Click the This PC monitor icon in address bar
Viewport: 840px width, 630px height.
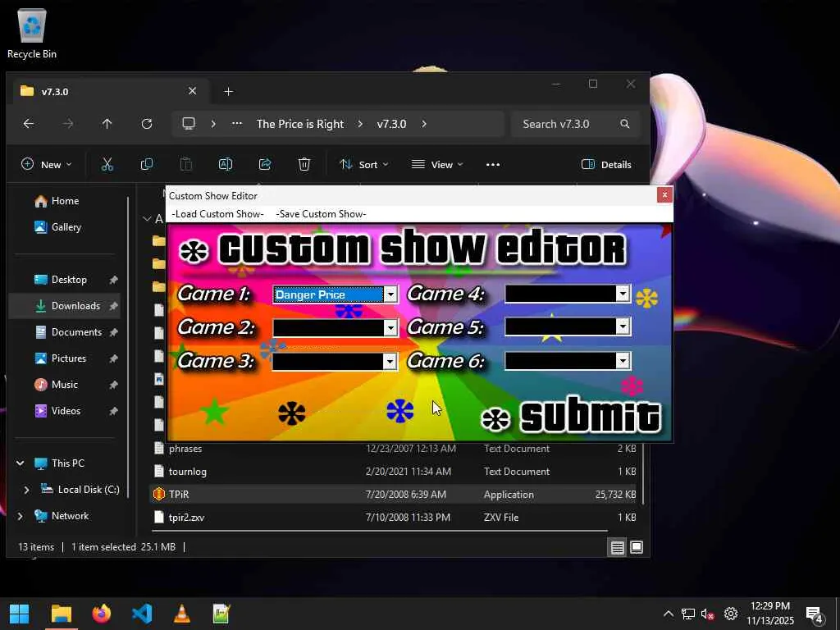tap(189, 124)
